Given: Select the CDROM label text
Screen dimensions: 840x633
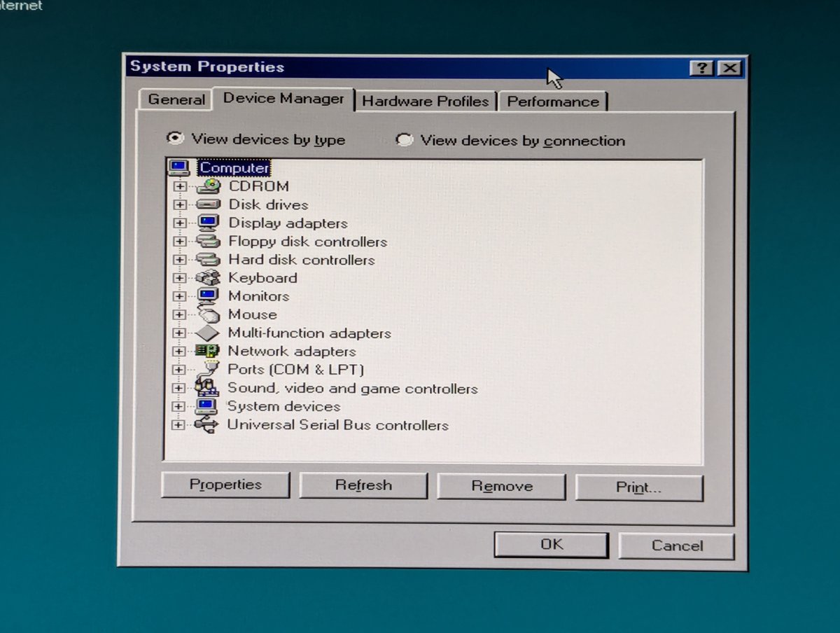Looking at the screenshot, I should 258,186.
